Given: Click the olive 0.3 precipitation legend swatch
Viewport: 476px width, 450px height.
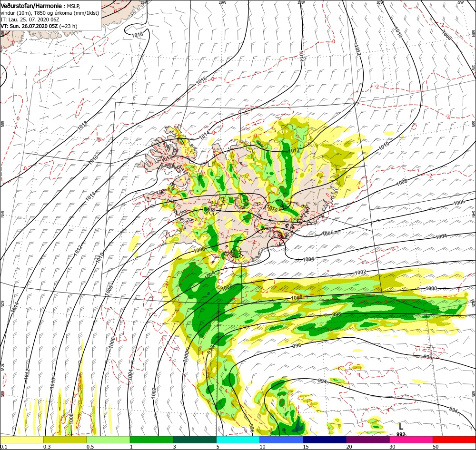Looking at the screenshot, I should pyautogui.click(x=65, y=440).
